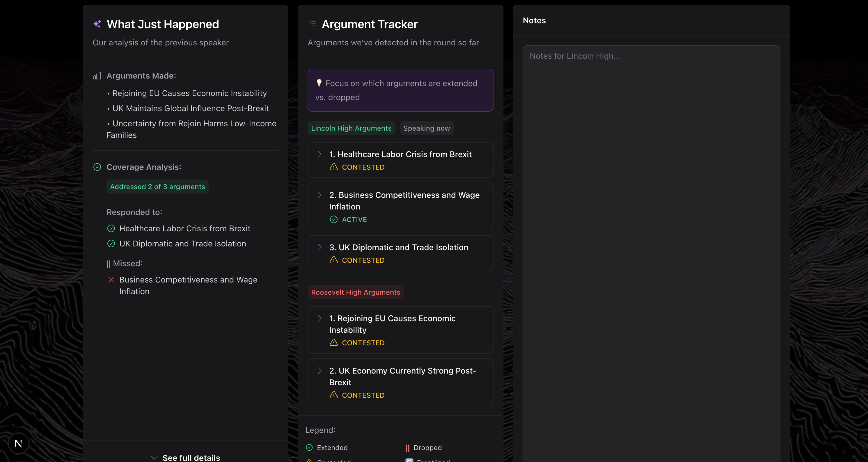
Task: Click the red X beside Business Competitiveness missed item
Action: pyautogui.click(x=111, y=280)
